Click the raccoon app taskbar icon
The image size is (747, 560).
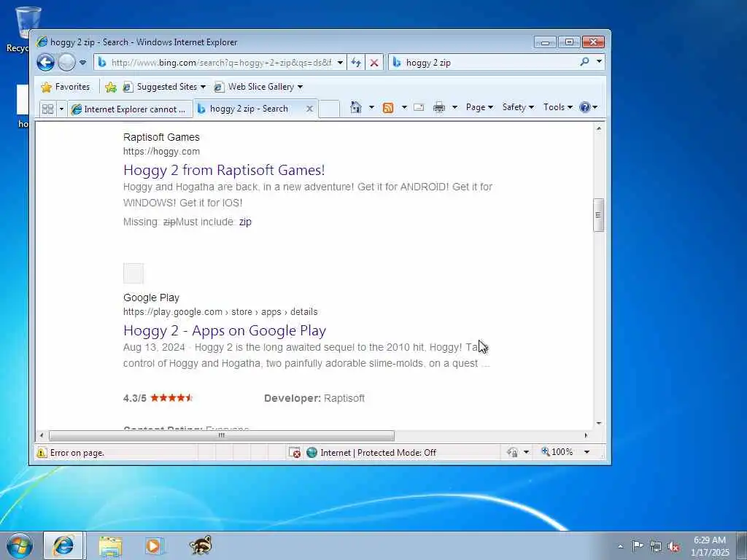[201, 545]
